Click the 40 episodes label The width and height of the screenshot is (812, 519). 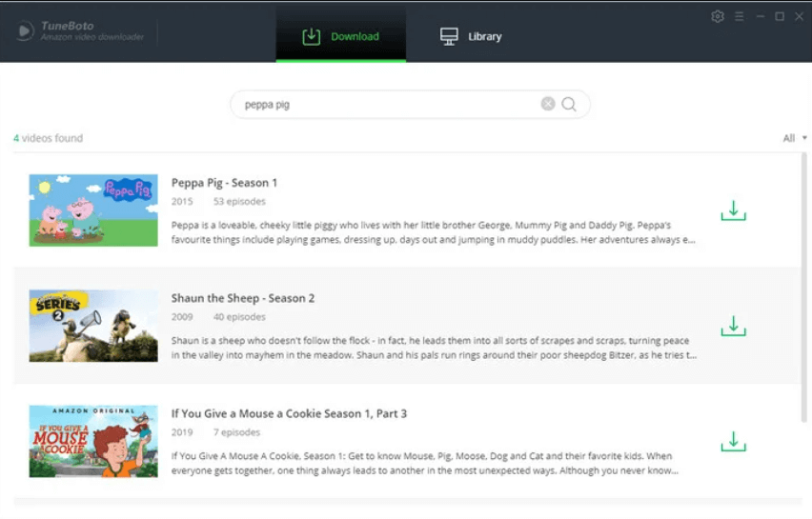(239, 317)
